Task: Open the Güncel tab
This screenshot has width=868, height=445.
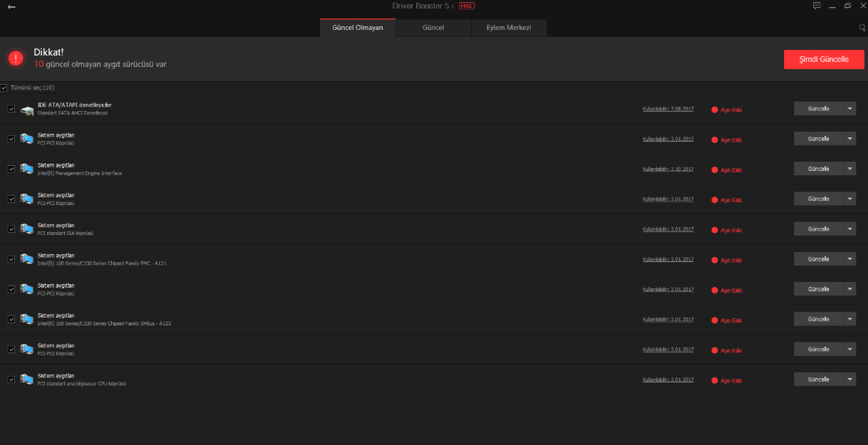Action: [433, 28]
